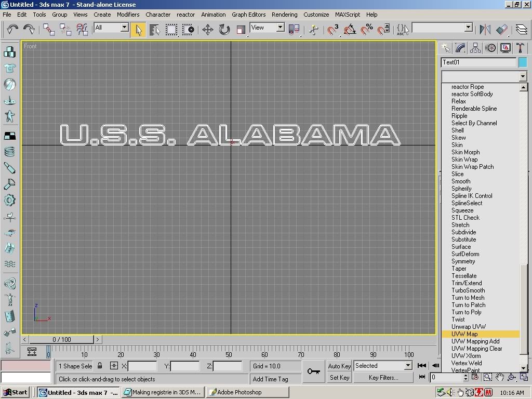Switch to the Motion command panel tab
532x399 pixels.
coord(490,48)
